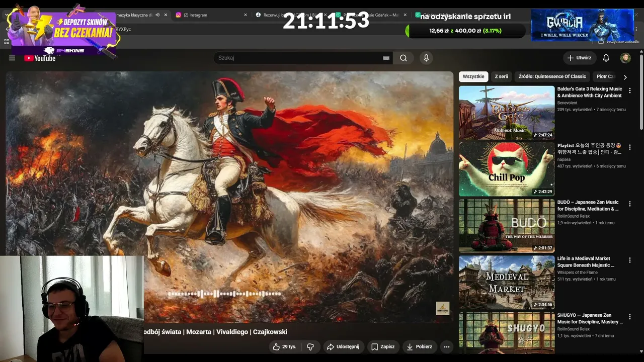Open the Life in a Medieval Market title
This screenshot has height=362, width=644.
tap(586, 262)
